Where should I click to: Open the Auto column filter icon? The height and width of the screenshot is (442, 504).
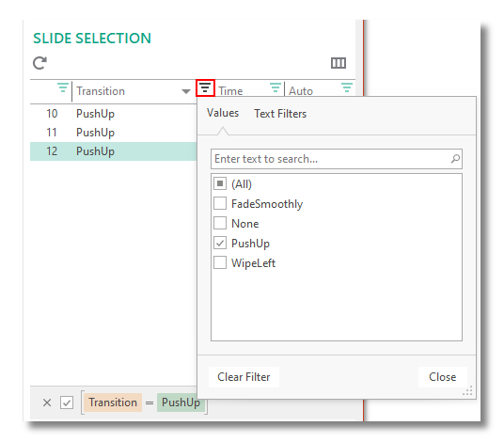click(x=347, y=87)
